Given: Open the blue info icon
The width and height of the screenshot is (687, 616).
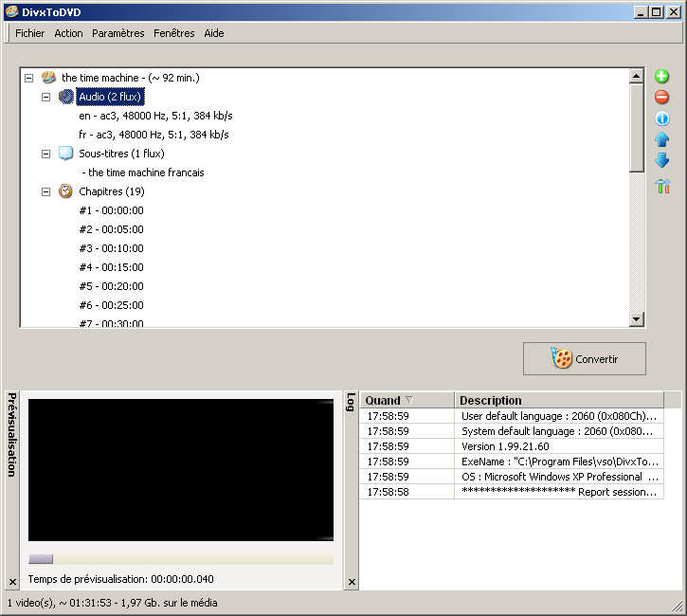Looking at the screenshot, I should point(661,118).
